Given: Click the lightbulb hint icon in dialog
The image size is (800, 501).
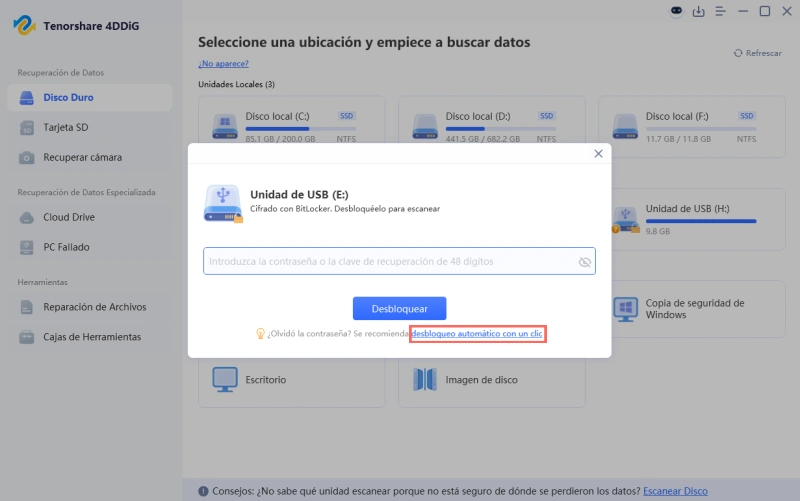Looking at the screenshot, I should (260, 334).
